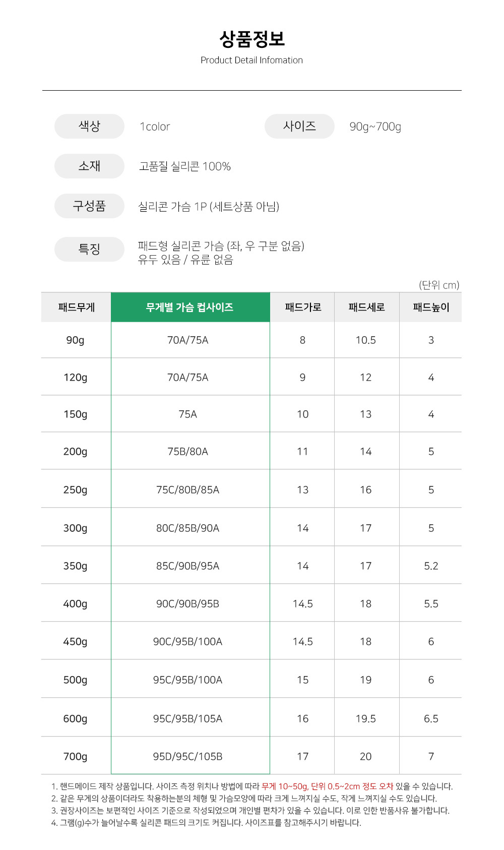Click the 5.2 pad height value
The height and width of the screenshot is (850, 504).
431,566
